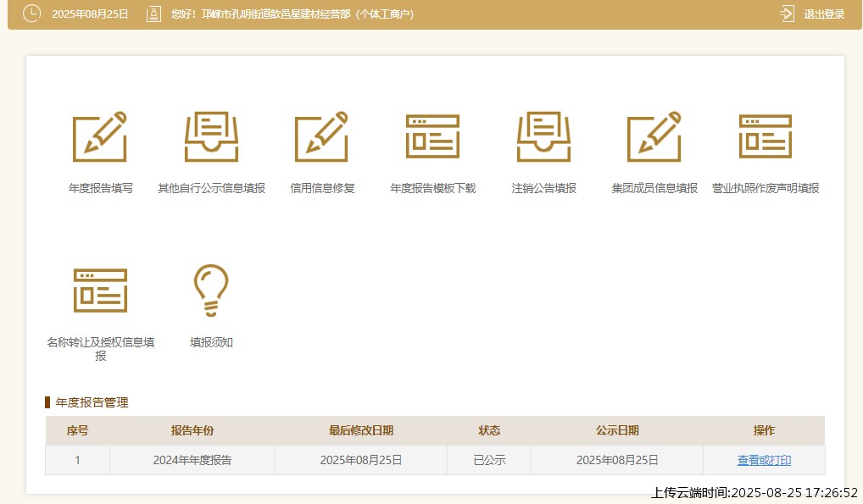The width and height of the screenshot is (863, 504).
Task: Click the 填报须知 lightbulb icon
Action: click(x=211, y=291)
